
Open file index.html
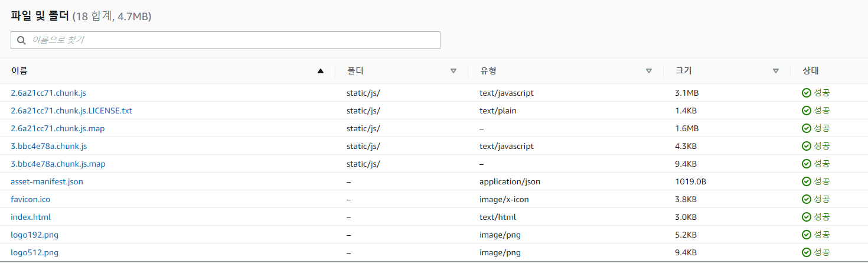(31, 217)
